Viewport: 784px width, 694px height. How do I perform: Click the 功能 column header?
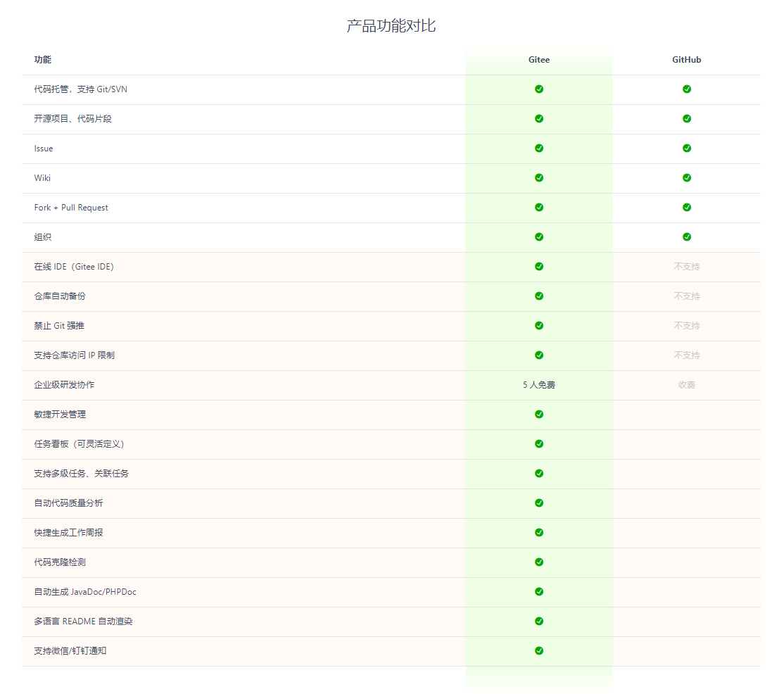42,60
